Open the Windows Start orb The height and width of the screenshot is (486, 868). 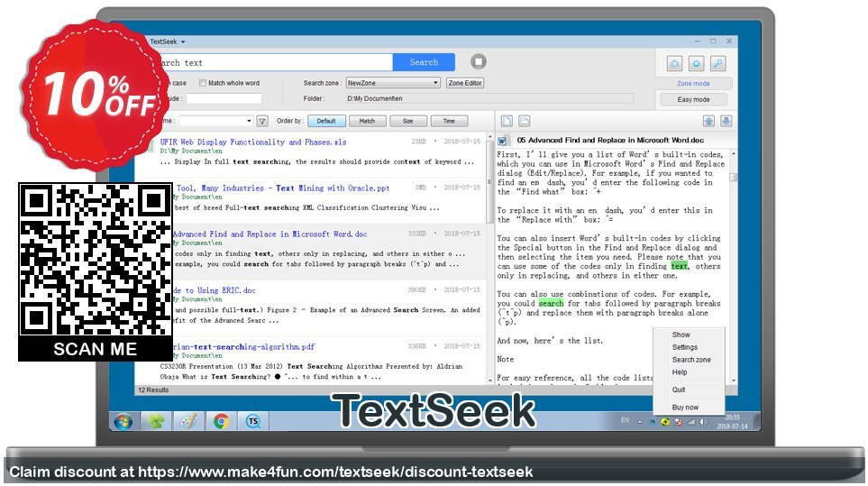pyautogui.click(x=123, y=422)
